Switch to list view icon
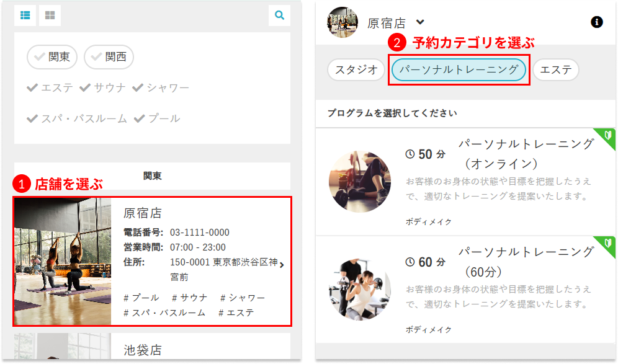 pyautogui.click(x=25, y=16)
